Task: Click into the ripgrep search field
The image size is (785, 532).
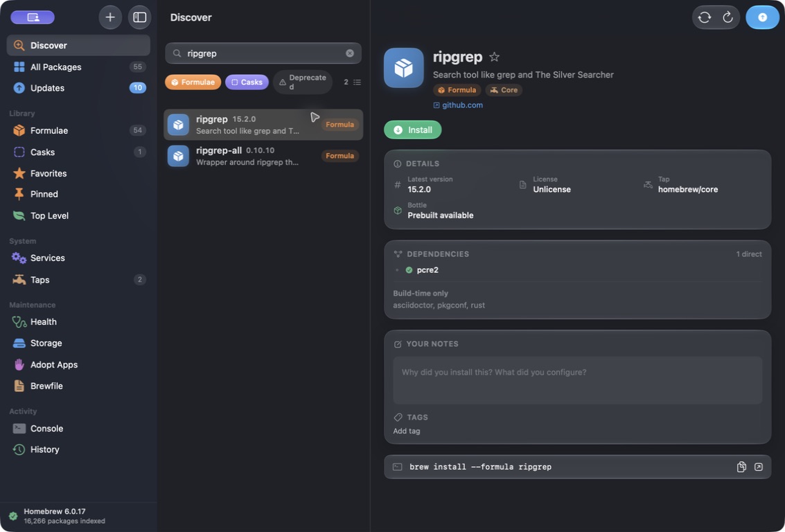Action: click(263, 53)
